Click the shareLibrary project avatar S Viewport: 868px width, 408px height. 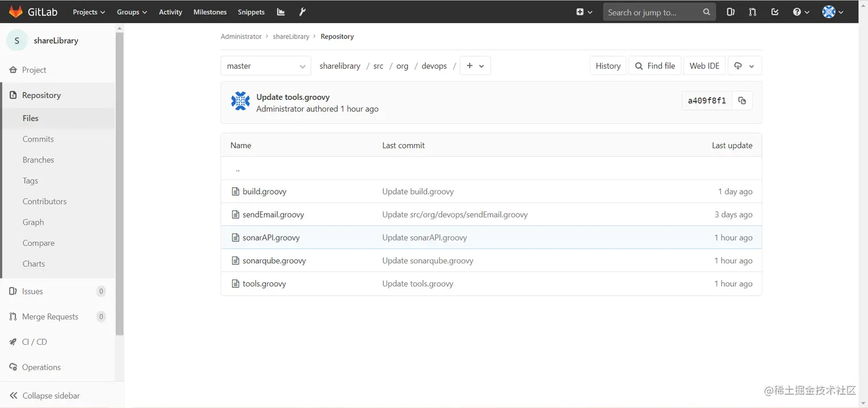coord(17,41)
